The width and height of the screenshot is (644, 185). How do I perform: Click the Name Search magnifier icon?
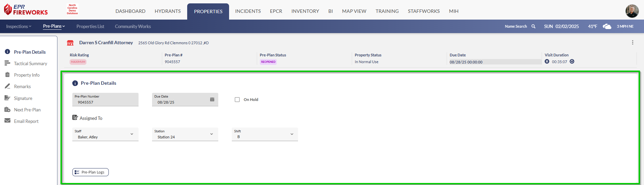[x=533, y=26]
